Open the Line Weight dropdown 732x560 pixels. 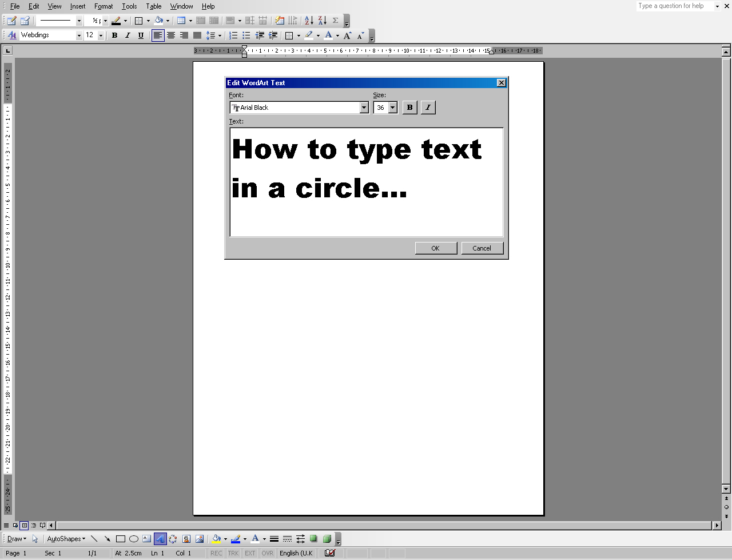[105, 21]
